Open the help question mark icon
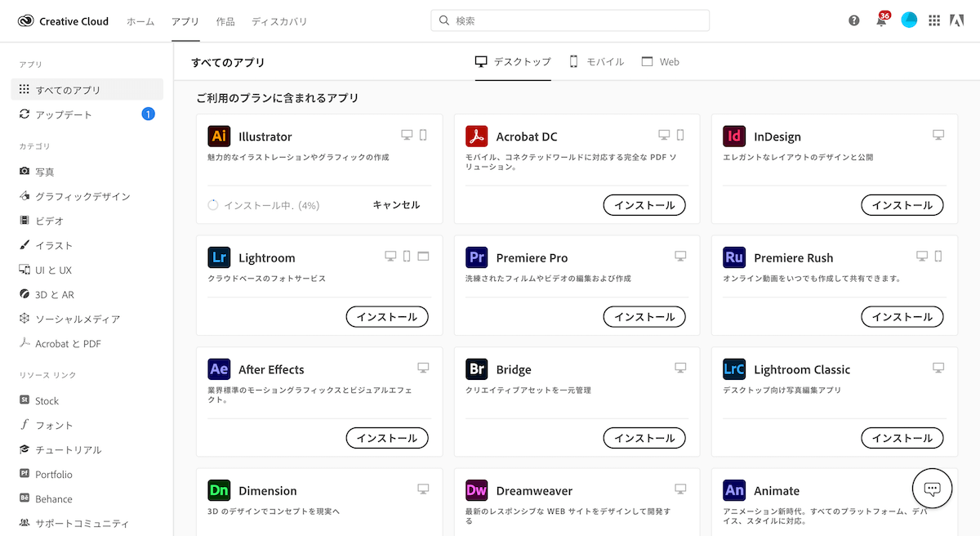 [x=854, y=21]
